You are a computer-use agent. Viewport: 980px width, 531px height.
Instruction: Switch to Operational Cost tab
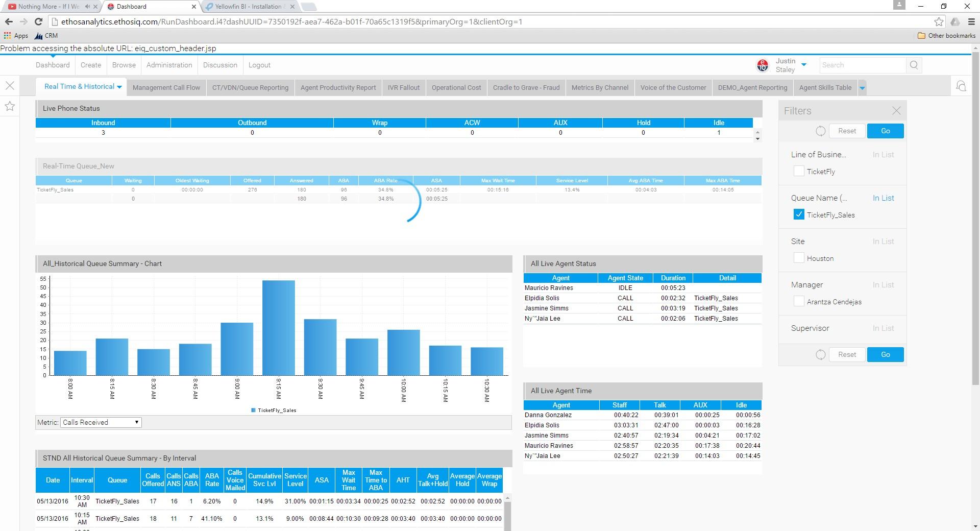coord(456,88)
